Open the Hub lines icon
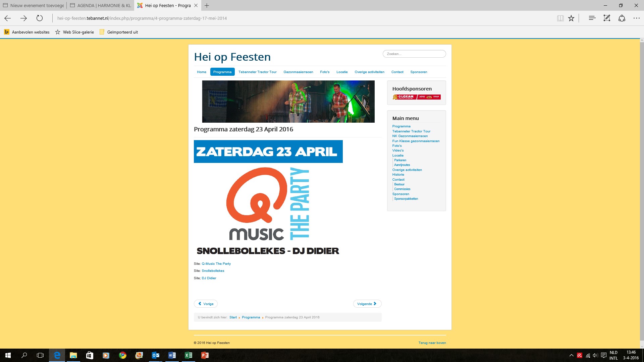This screenshot has width=644, height=362. [592, 18]
